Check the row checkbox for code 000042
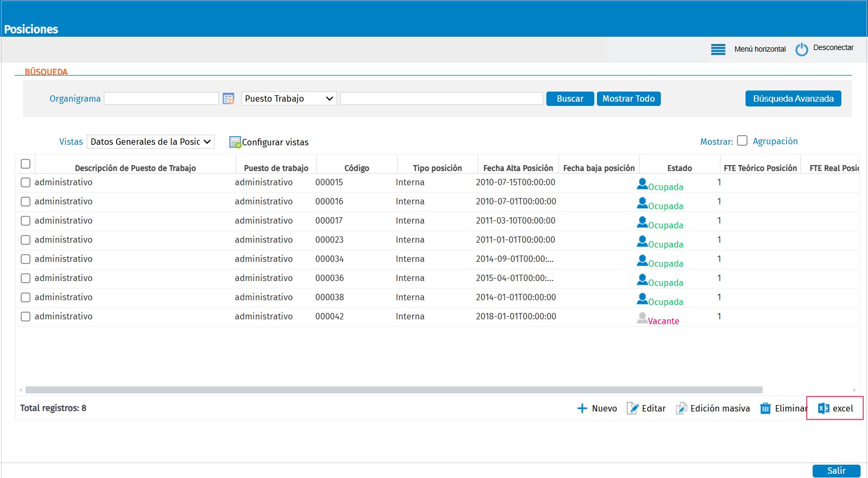 point(26,317)
